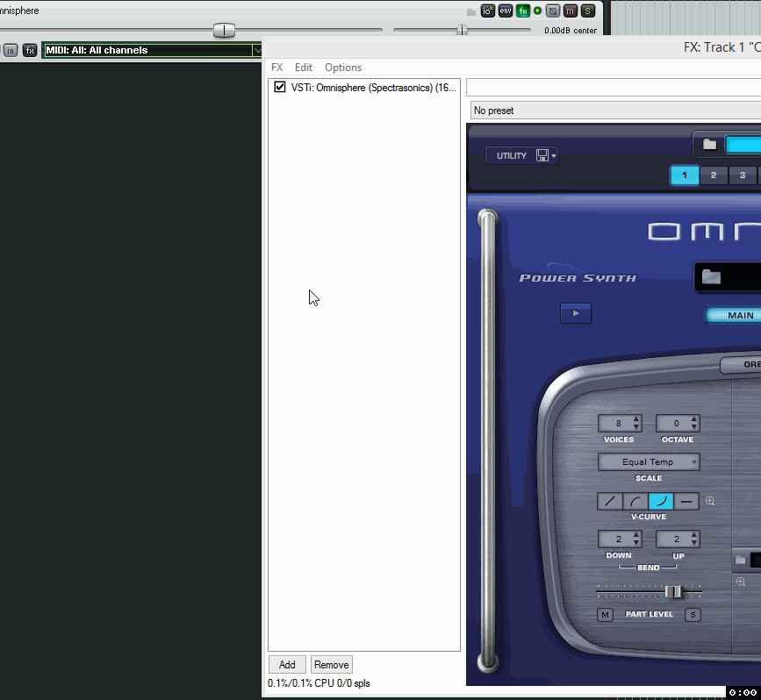Click the Remove button
761x700 pixels.
332,665
